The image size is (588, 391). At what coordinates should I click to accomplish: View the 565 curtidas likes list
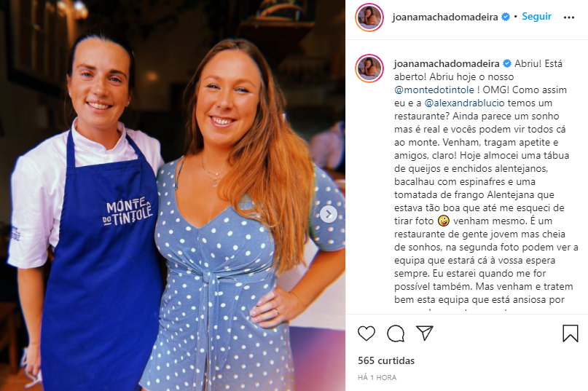click(x=386, y=360)
